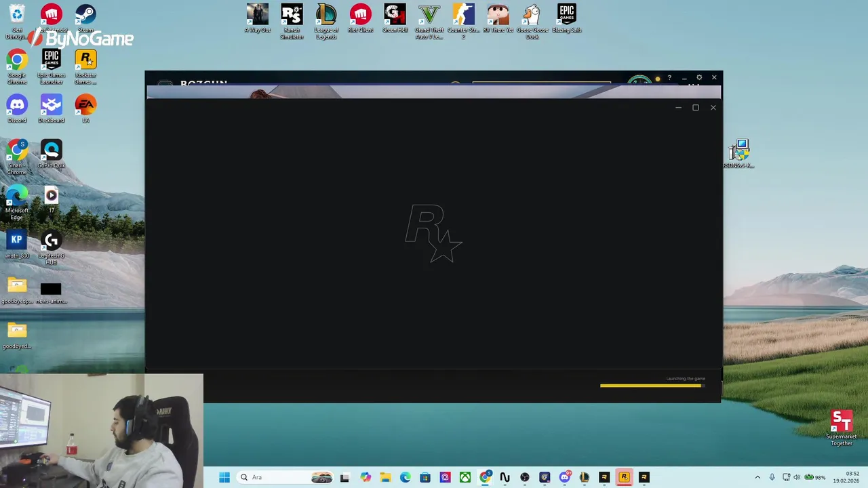Open the League of Legends desktop shortcut

pyautogui.click(x=326, y=22)
